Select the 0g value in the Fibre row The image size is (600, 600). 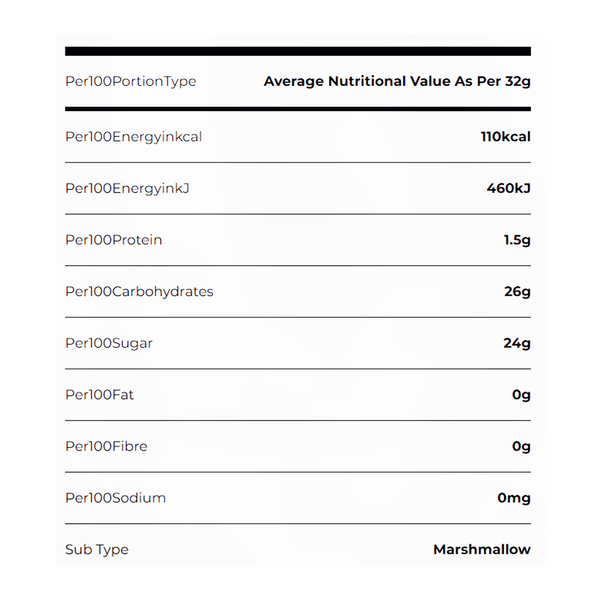[521, 446]
